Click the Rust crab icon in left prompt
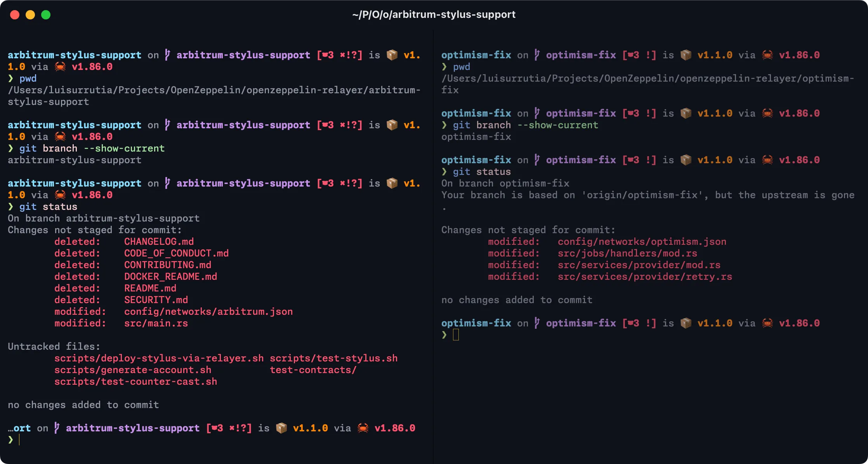Screen dimensions: 868x464 pos(59,66)
